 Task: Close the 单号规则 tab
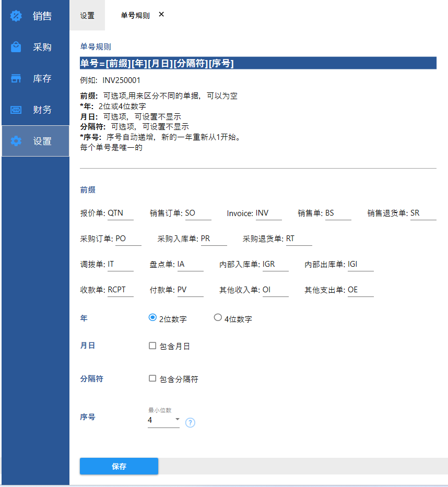pos(161,15)
